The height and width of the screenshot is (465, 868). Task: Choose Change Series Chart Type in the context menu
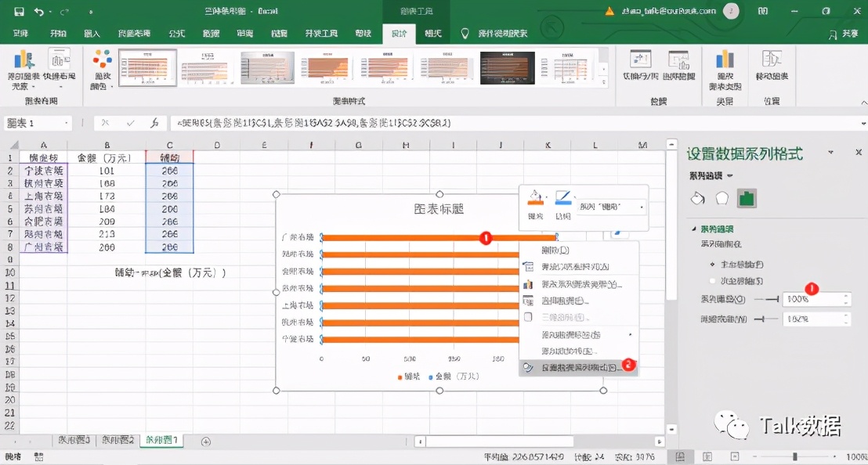(578, 284)
